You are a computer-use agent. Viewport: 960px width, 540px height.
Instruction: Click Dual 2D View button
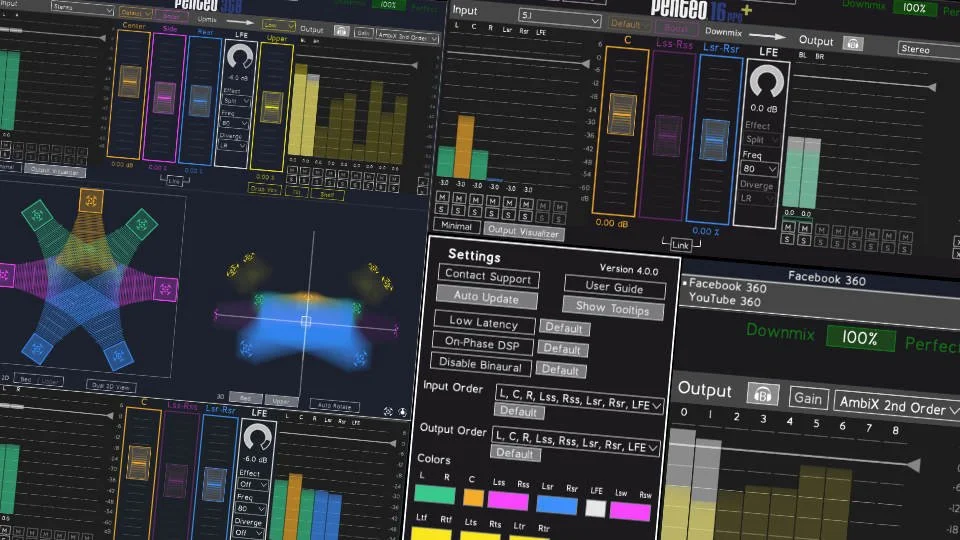pyautogui.click(x=110, y=386)
